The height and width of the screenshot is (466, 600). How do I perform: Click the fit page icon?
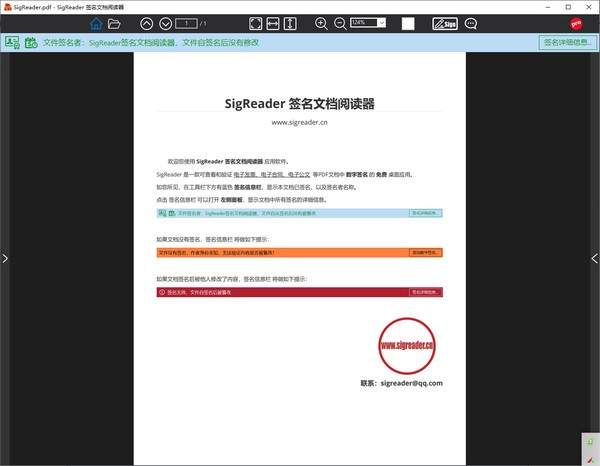coord(256,23)
